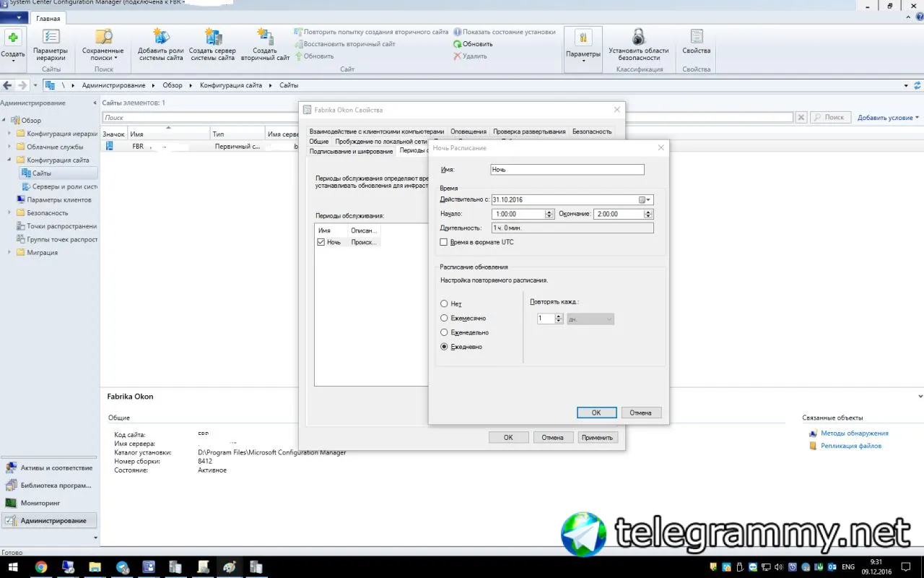This screenshot has width=924, height=578.
Task: Click Добавить условие link
Action: click(x=888, y=117)
